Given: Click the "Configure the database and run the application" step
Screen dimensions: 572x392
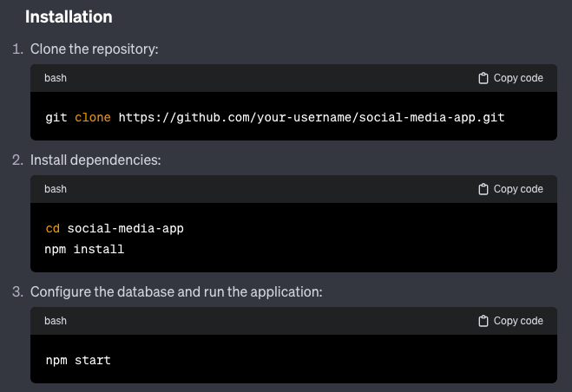Looking at the screenshot, I should 176,292.
